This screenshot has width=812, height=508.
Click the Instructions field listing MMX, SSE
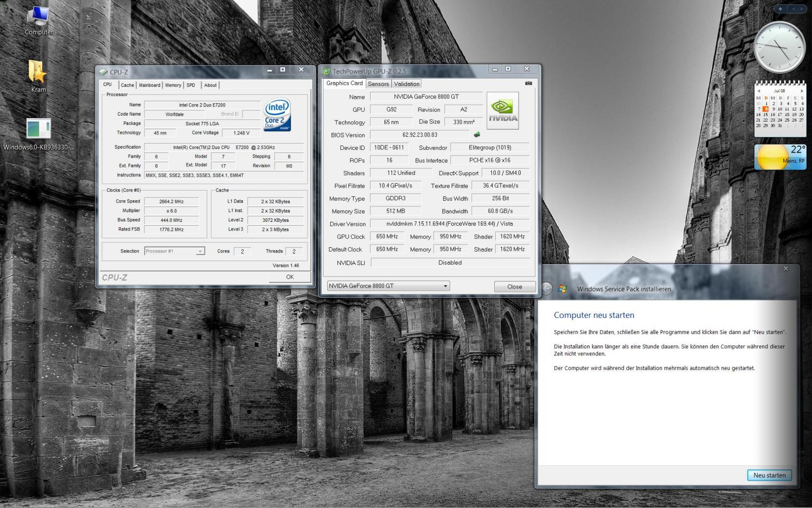pyautogui.click(x=224, y=175)
